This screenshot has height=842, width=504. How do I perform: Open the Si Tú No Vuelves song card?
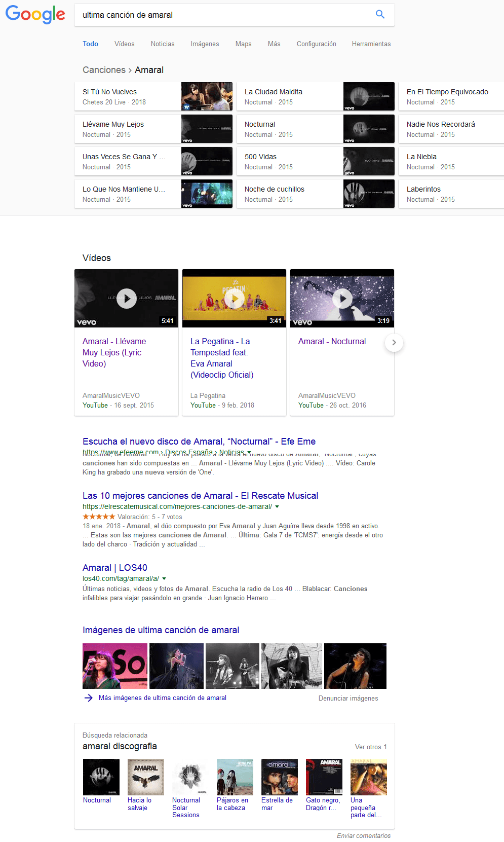(153, 96)
